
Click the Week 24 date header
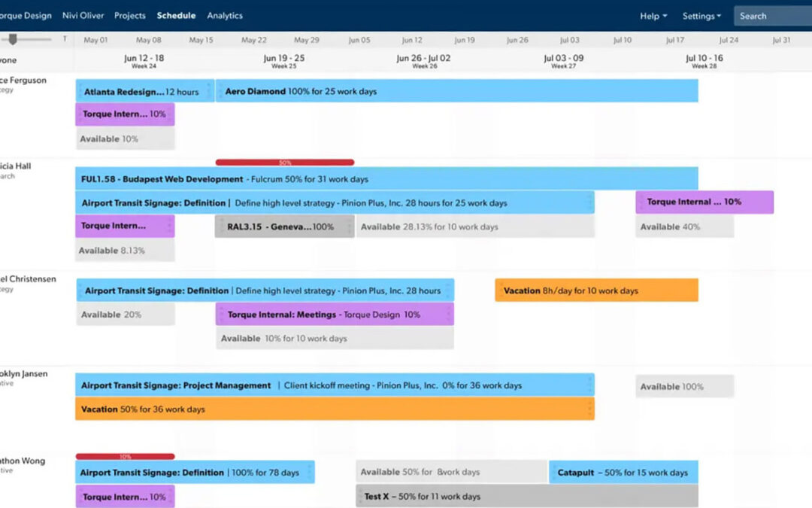coord(144,60)
